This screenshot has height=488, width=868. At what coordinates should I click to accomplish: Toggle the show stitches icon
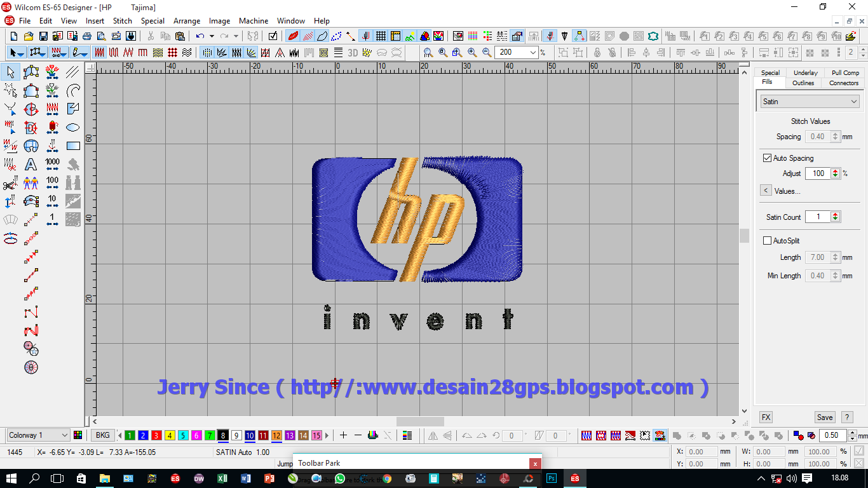[x=308, y=36]
